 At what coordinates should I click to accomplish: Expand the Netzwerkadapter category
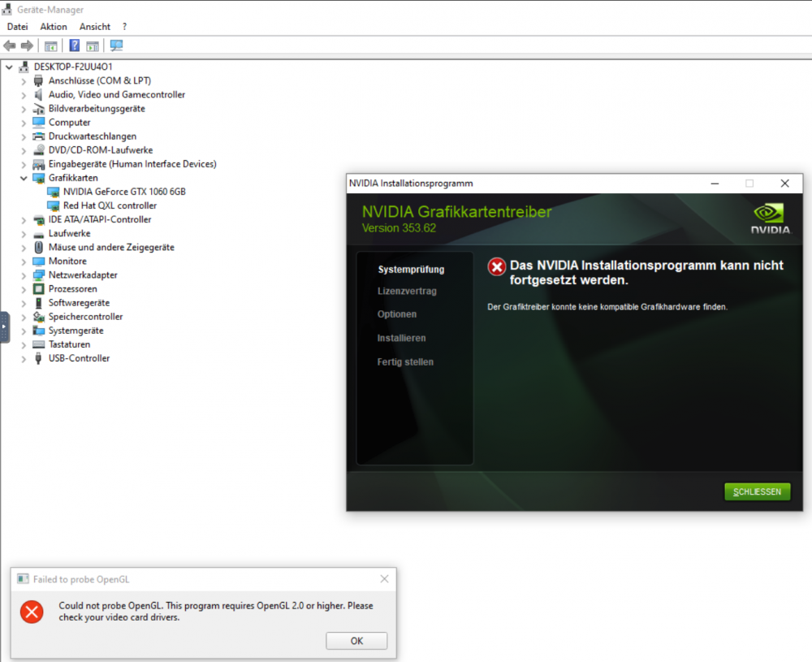coord(24,275)
